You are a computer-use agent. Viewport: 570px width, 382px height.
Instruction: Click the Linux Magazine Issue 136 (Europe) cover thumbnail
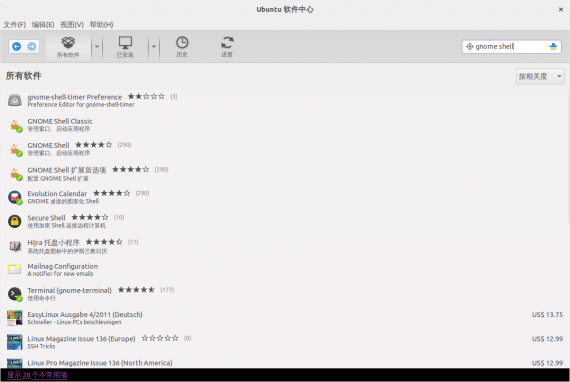point(15,342)
